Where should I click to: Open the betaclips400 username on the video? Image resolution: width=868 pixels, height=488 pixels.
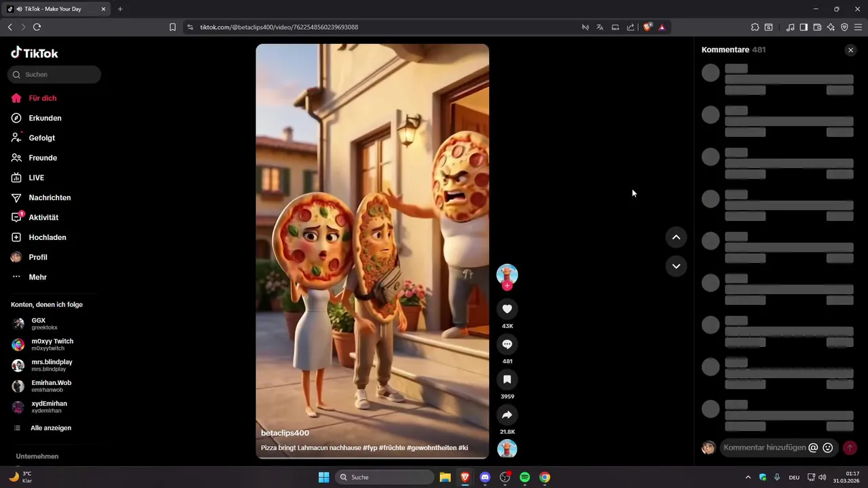click(285, 432)
